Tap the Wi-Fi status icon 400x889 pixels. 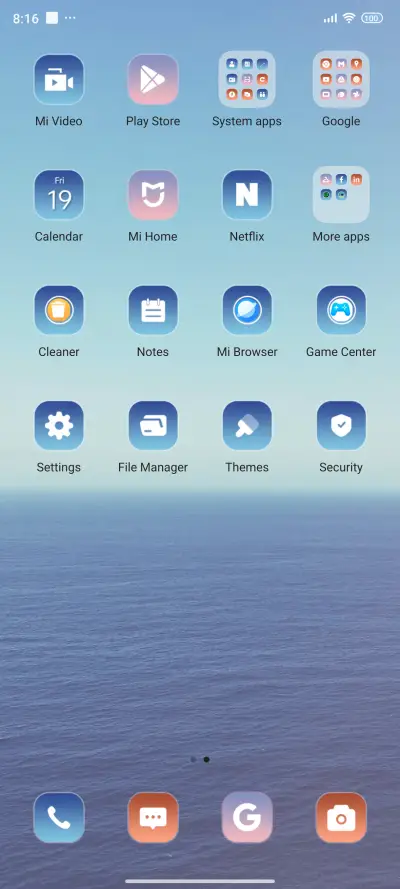coord(349,18)
